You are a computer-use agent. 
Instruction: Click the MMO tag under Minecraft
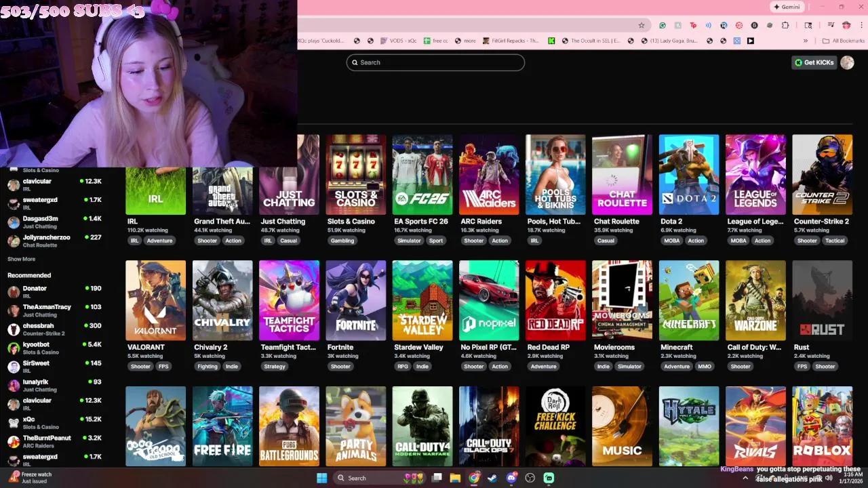[705, 367]
